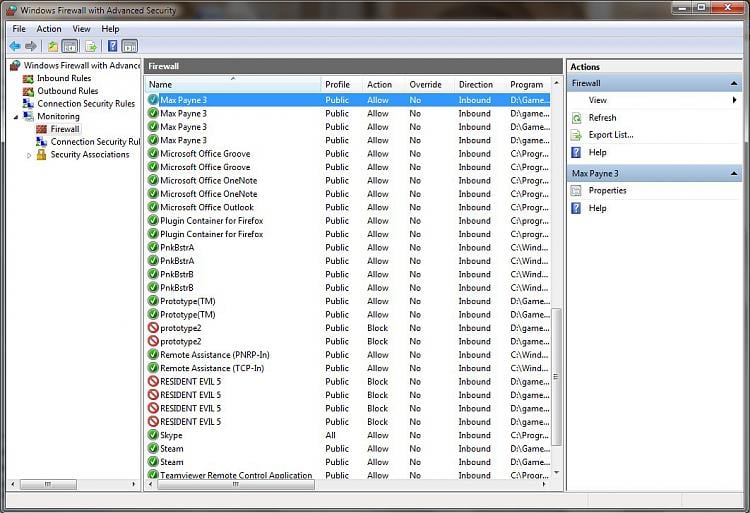Click the Export List toolbar icon
The height and width of the screenshot is (513, 750).
[91, 46]
